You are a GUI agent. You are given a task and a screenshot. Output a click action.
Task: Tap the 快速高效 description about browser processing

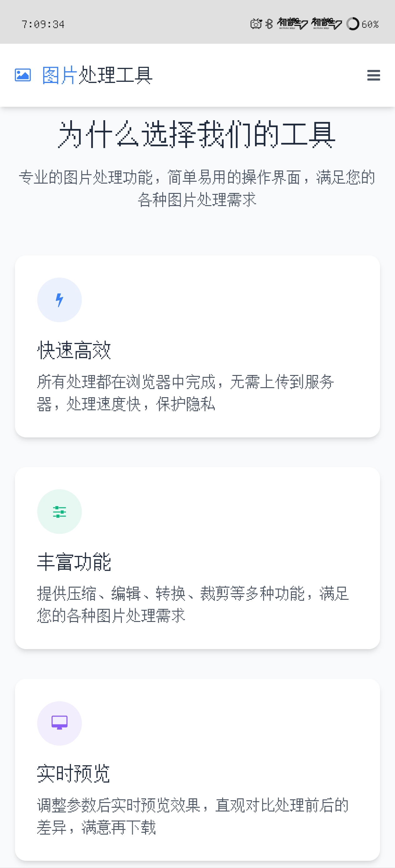(x=185, y=393)
